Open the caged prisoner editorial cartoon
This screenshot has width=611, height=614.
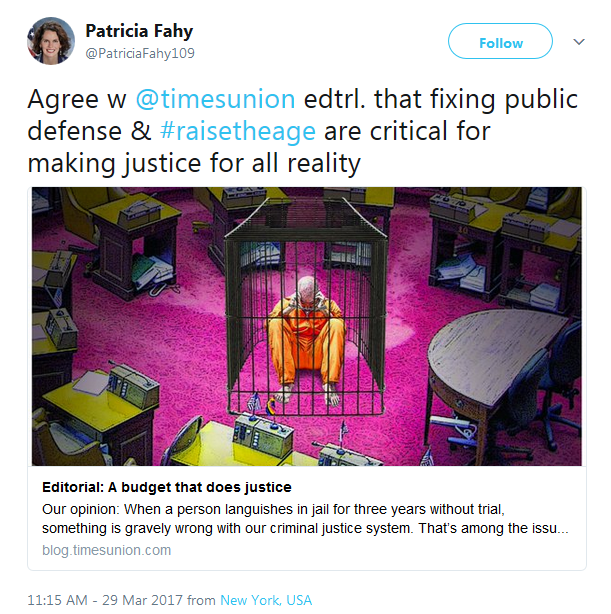pyautogui.click(x=307, y=326)
